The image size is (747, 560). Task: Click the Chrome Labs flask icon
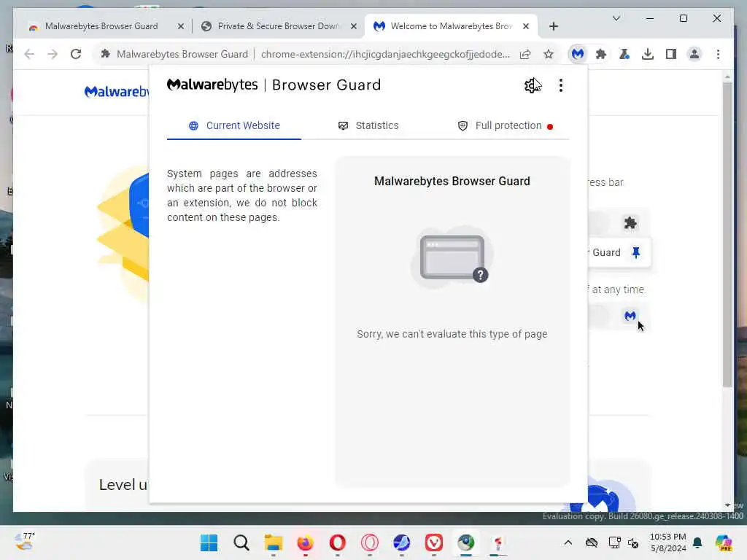pos(624,54)
